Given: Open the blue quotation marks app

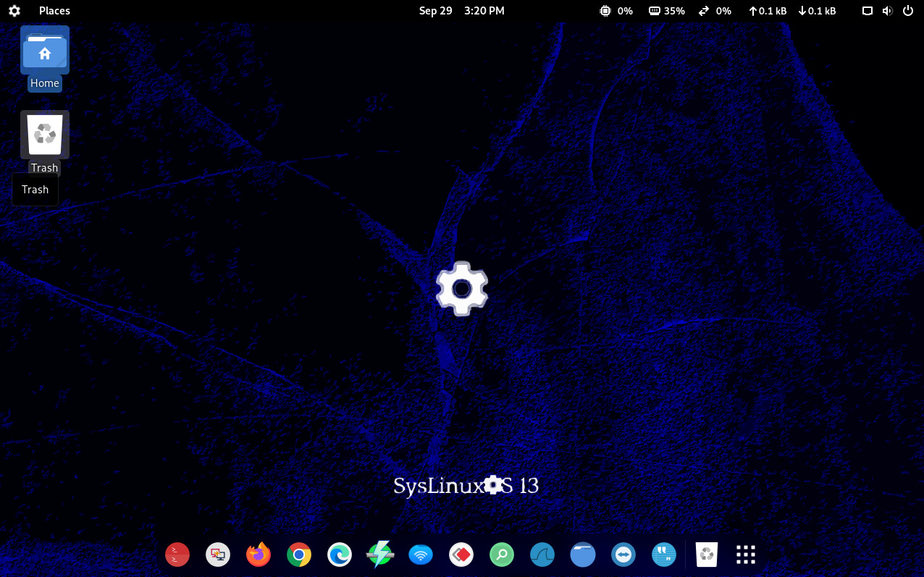Looking at the screenshot, I should [x=664, y=555].
